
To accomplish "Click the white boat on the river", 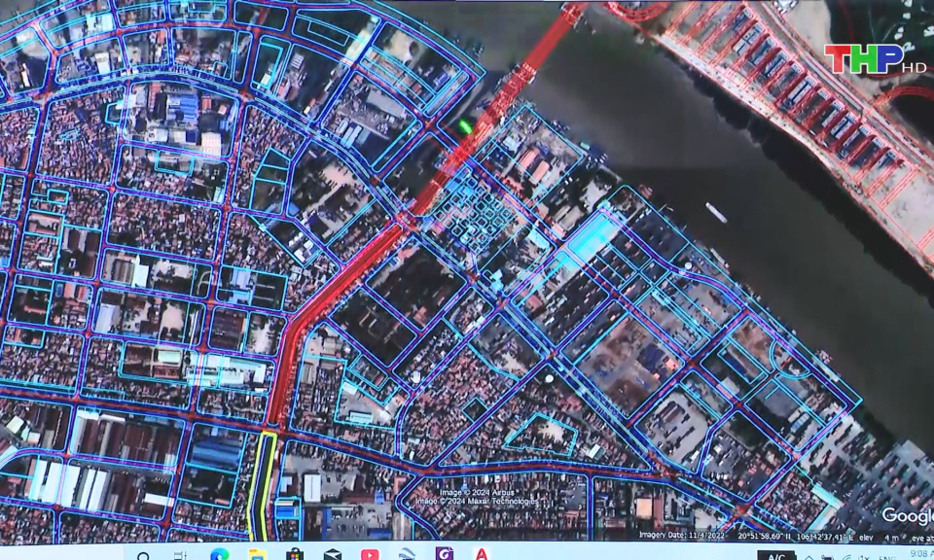I will coord(716,213).
